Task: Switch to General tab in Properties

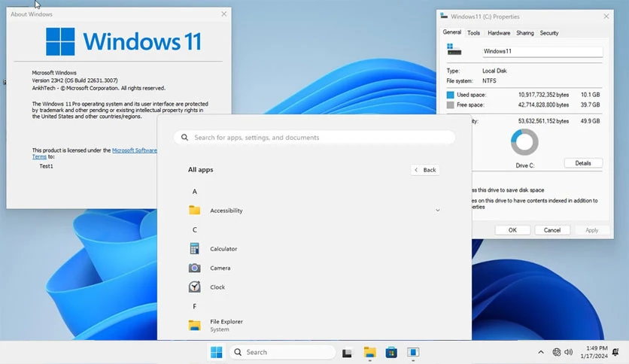Action: pyautogui.click(x=452, y=32)
